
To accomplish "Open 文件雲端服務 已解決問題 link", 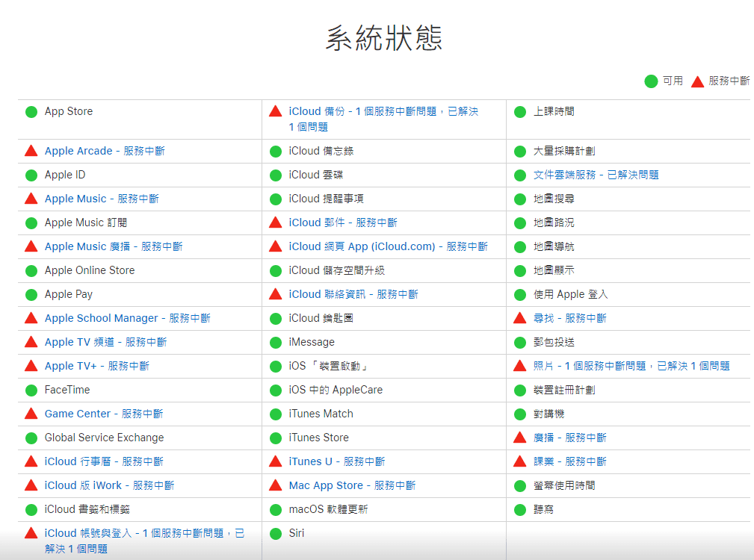I will tap(596, 175).
